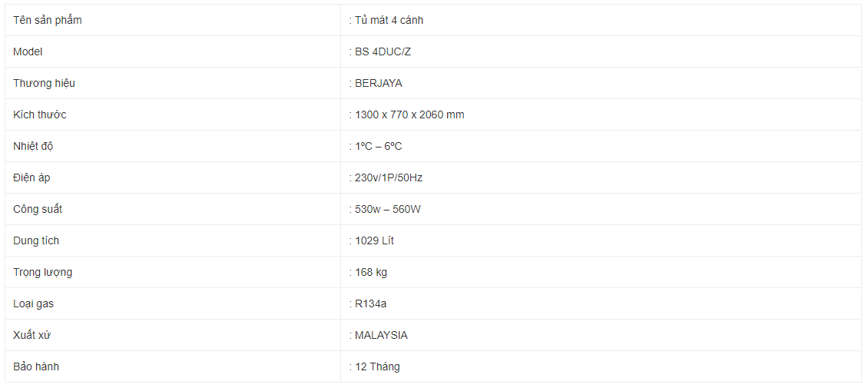Select the 'Tủ mát 4 cánh' value

click(x=389, y=21)
